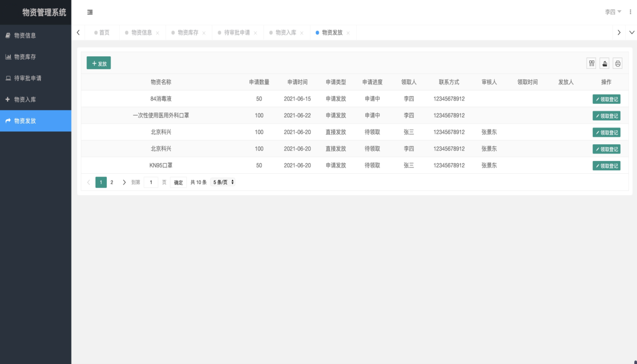Click the next page arrow

[x=124, y=182]
